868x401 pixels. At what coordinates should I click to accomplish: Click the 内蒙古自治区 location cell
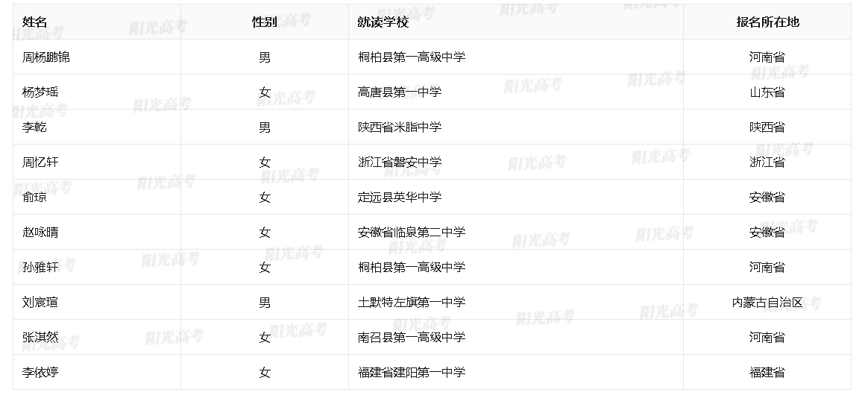point(767,303)
